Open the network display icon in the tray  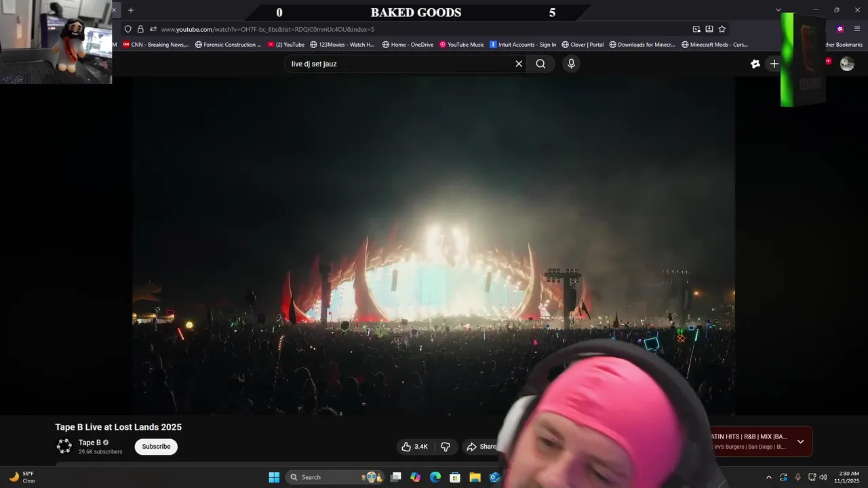click(812, 477)
